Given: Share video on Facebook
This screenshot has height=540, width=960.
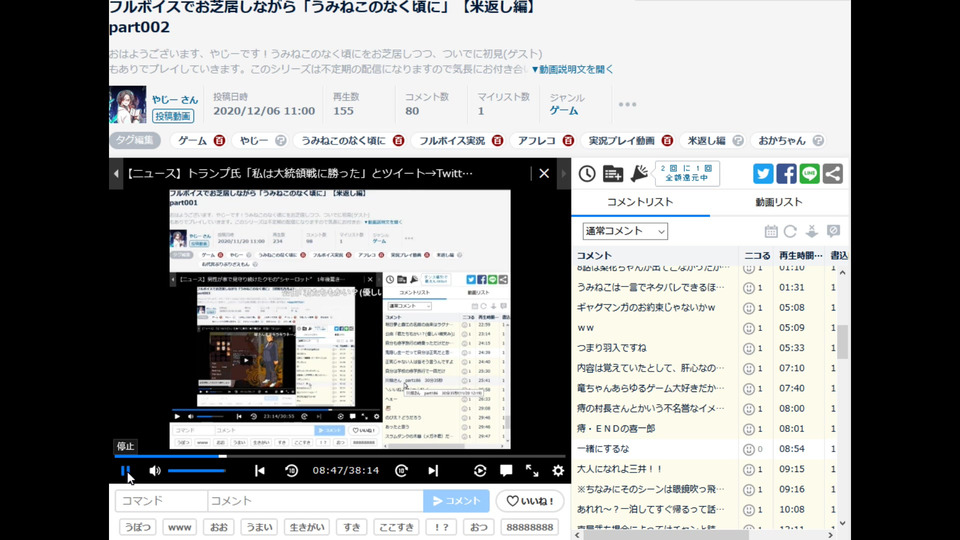Looking at the screenshot, I should (786, 174).
